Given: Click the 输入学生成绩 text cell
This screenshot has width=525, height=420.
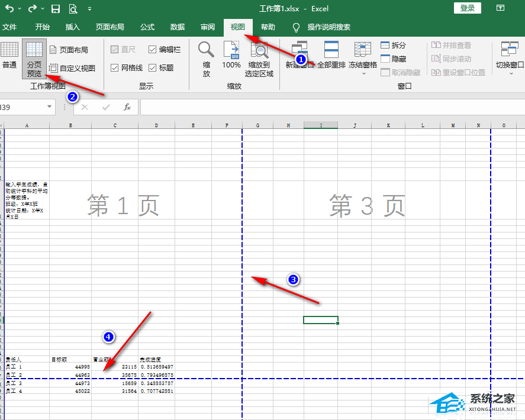Looking at the screenshot, I should point(27,201).
